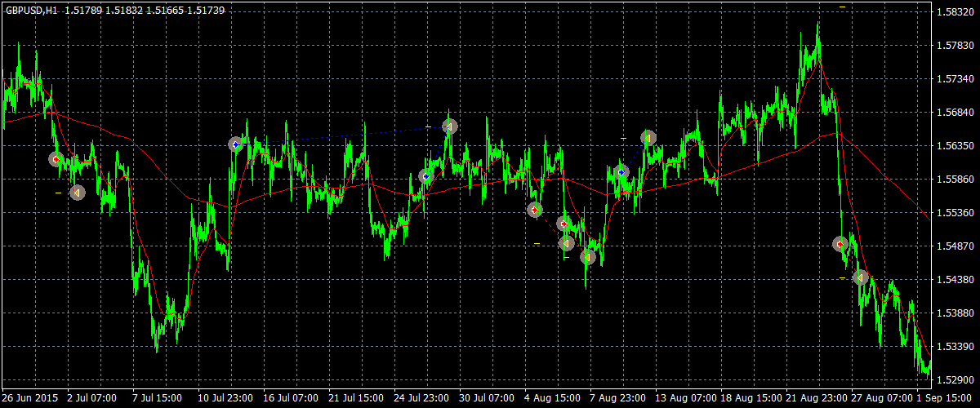
Task: Click the 1.55360 price label
Action: 956,212
